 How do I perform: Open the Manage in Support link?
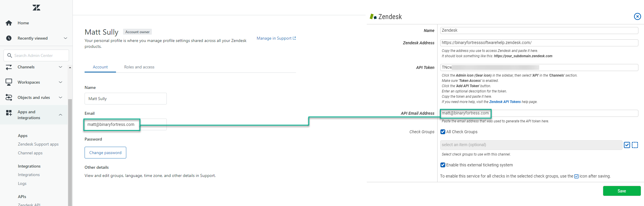click(x=276, y=38)
